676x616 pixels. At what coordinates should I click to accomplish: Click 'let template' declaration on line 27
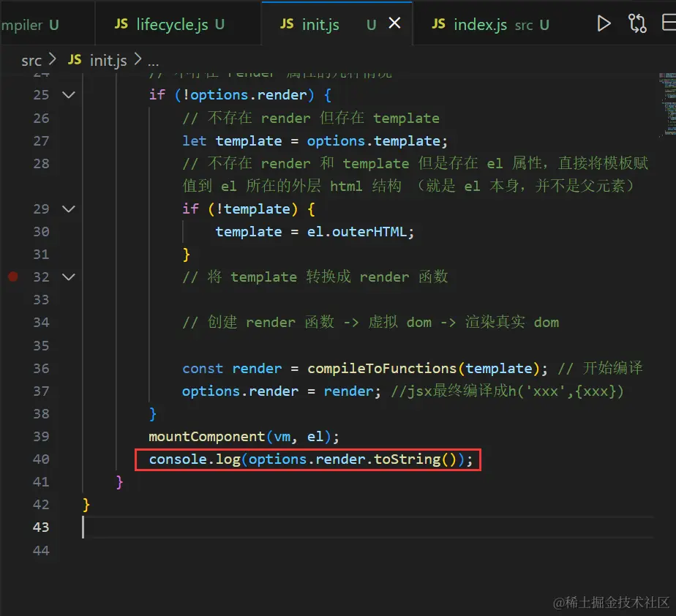tap(232, 141)
